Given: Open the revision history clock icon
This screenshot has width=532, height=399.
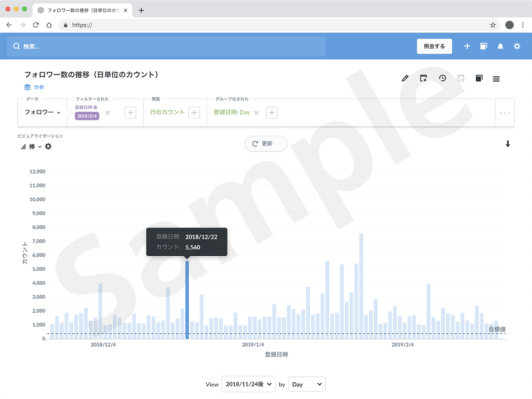Looking at the screenshot, I should pos(442,78).
